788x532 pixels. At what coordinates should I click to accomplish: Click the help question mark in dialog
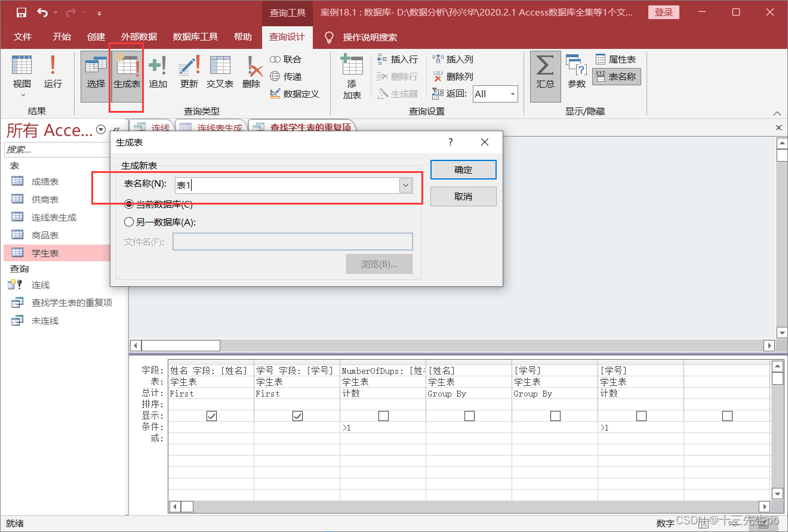450,142
